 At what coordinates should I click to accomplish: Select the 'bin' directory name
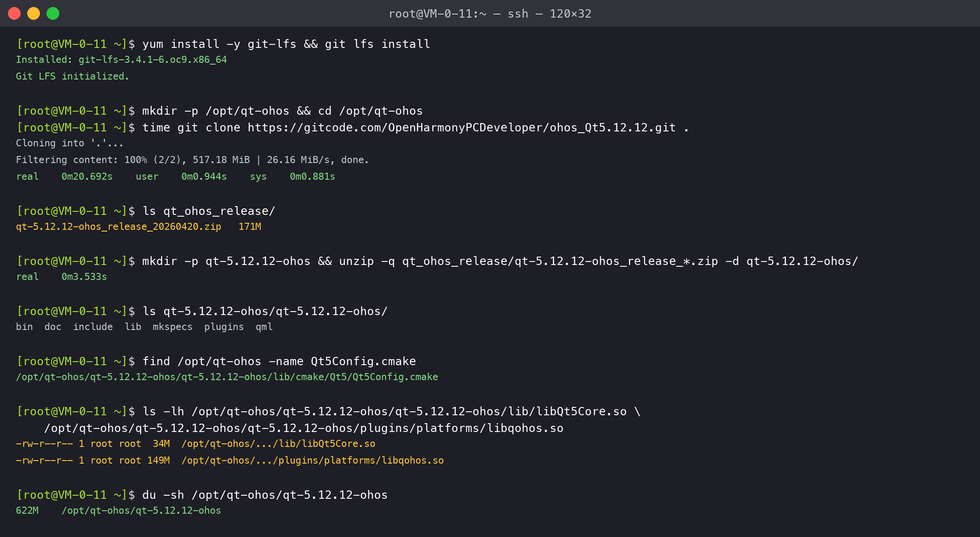tap(24, 327)
